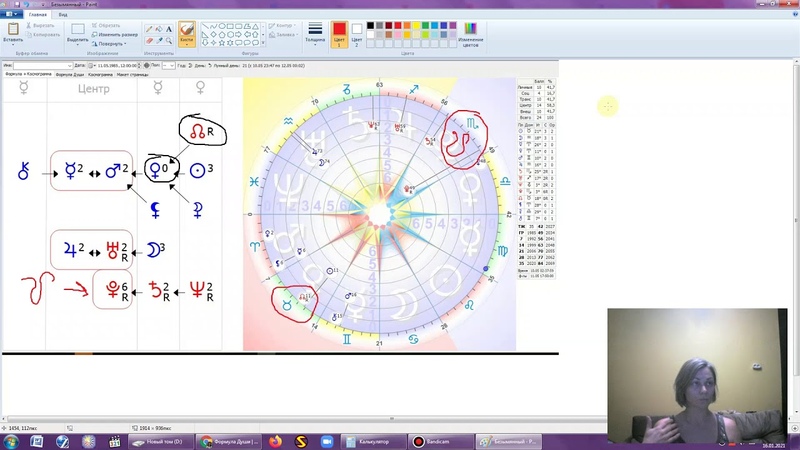Pick the Diamond shape
The image size is (800, 450).
[x=213, y=35]
